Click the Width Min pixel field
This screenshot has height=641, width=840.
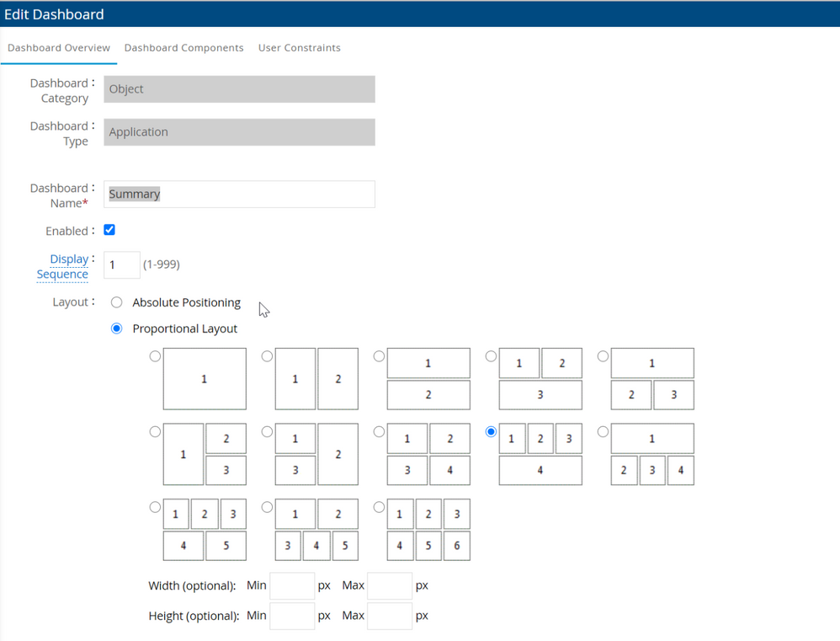tap(291, 585)
